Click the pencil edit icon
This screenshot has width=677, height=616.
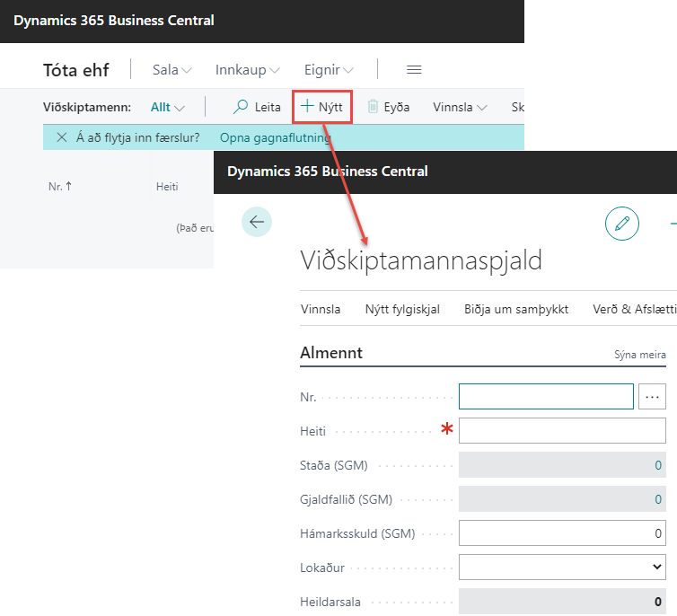point(621,223)
